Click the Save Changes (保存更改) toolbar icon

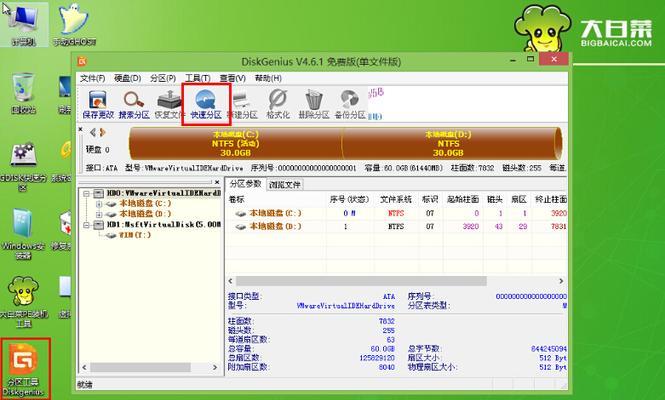(x=98, y=104)
